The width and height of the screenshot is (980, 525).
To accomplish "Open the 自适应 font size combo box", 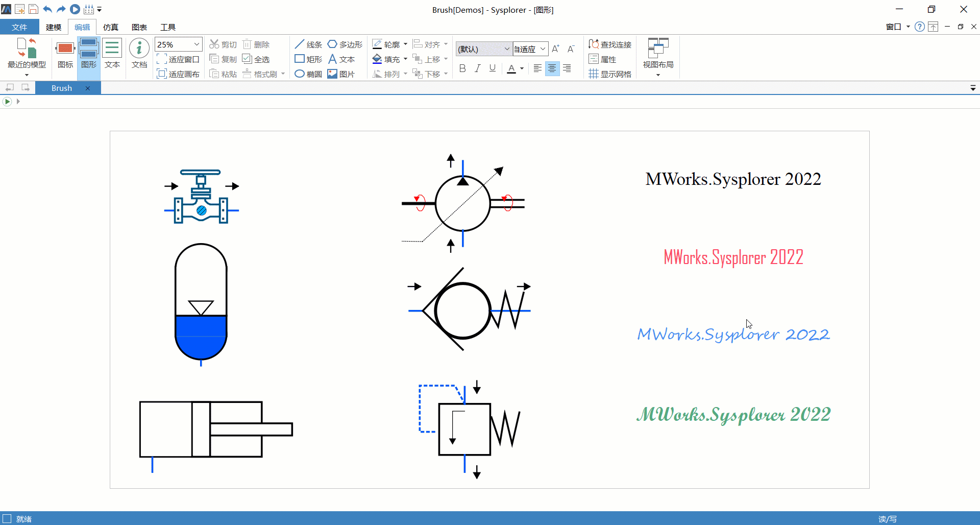I will (x=530, y=49).
